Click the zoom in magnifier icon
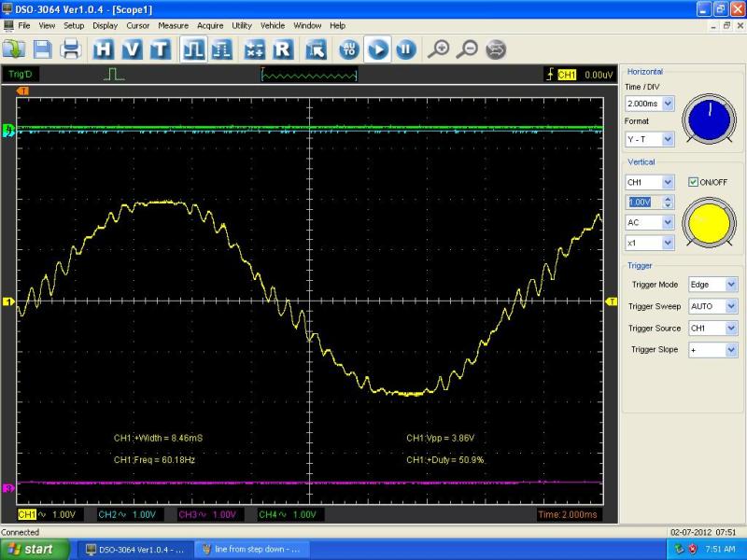The width and height of the screenshot is (747, 560). pos(439,49)
